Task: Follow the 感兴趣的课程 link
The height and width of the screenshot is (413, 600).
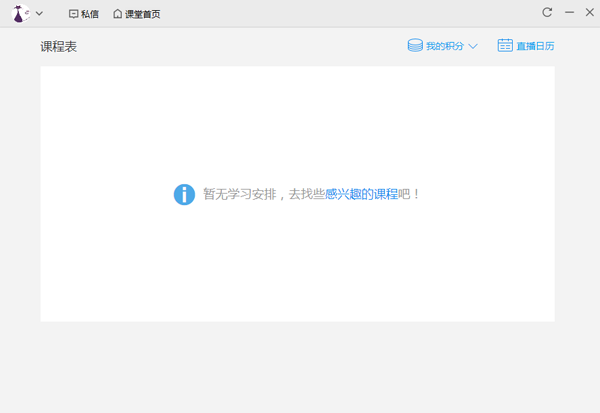Action: pos(362,194)
